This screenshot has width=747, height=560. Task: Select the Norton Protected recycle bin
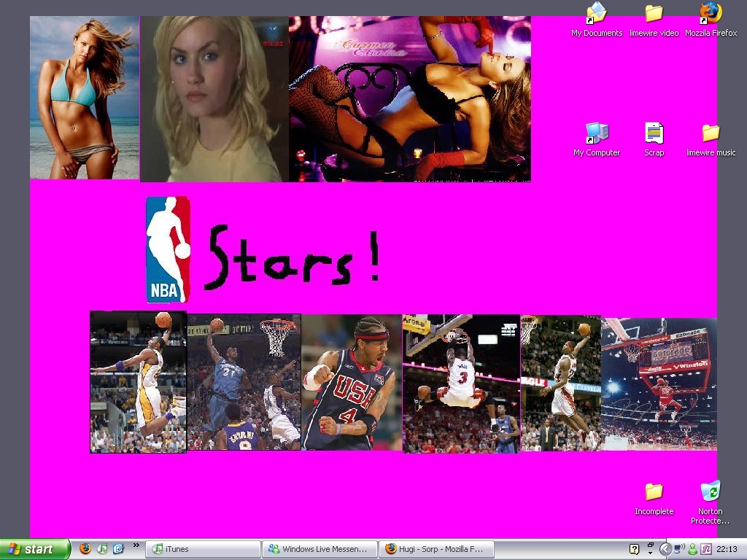(x=711, y=502)
